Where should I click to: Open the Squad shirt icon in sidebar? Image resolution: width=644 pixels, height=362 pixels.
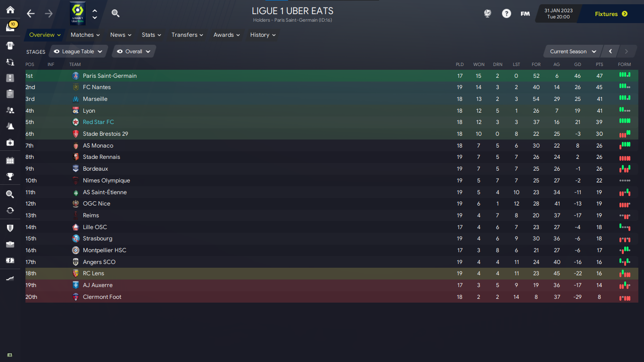point(10,46)
